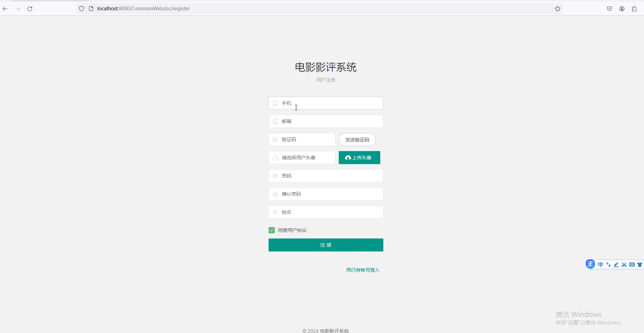The image size is (644, 333).
Task: Click the 请选择用户头像 avatar field
Action: coord(302,158)
